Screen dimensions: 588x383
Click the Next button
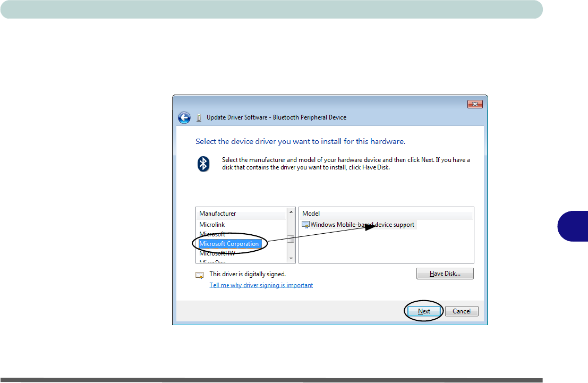(424, 311)
